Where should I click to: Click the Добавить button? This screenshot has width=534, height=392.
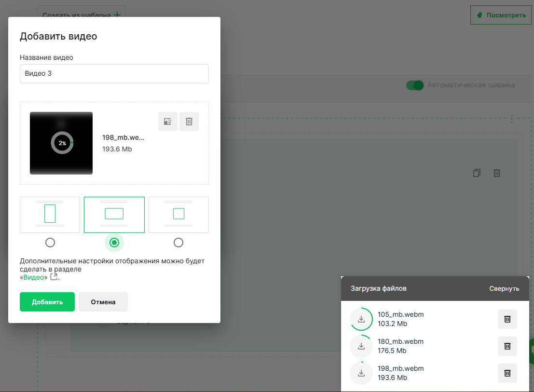point(47,302)
